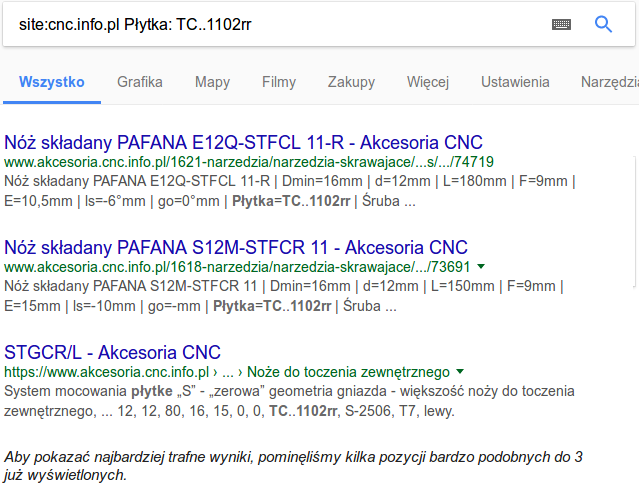This screenshot has width=639, height=494.
Task: Open result Nóż składany PAFANA E12Q-STFCL 11-R
Action: click(243, 143)
